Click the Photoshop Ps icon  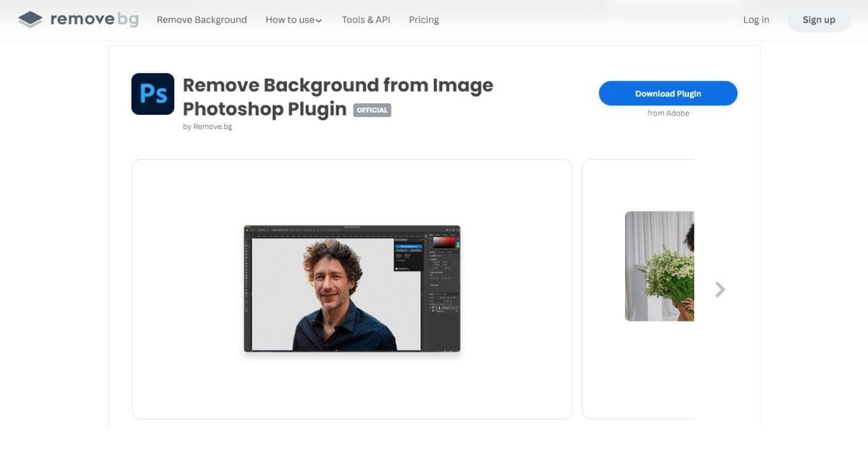pyautogui.click(x=153, y=94)
